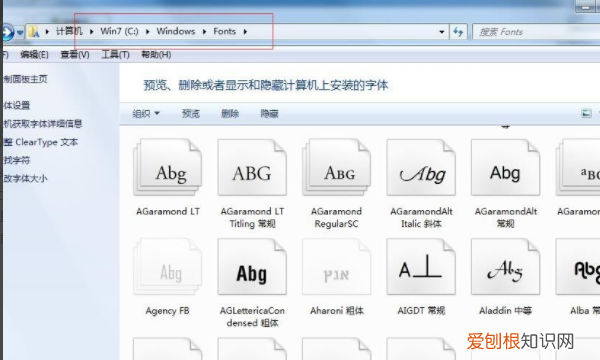The image size is (600, 360).
Task: Open 联机获取字体详细信息 sidebar link
Action: pyautogui.click(x=42, y=124)
